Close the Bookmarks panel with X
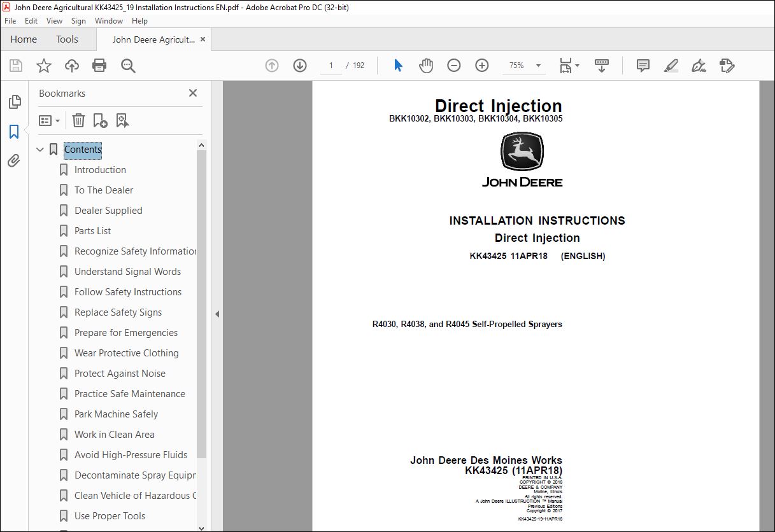 (193, 93)
